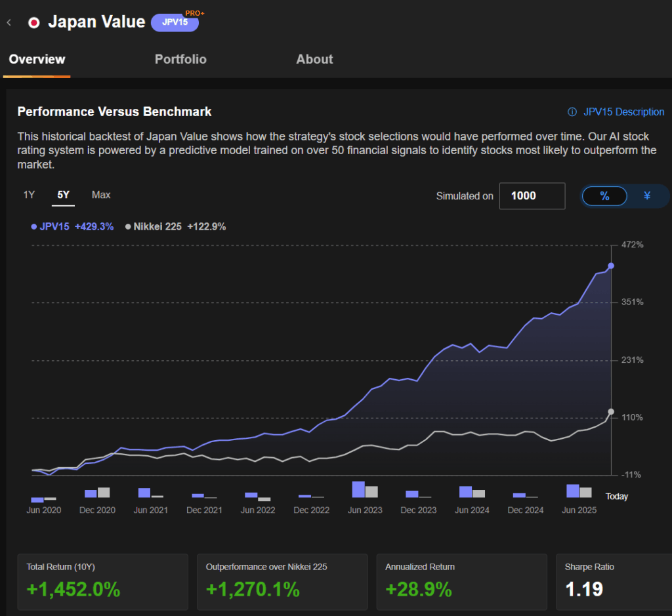Click the Jun 2023 return bar
Screen dimensions: 672x616
click(x=358, y=489)
